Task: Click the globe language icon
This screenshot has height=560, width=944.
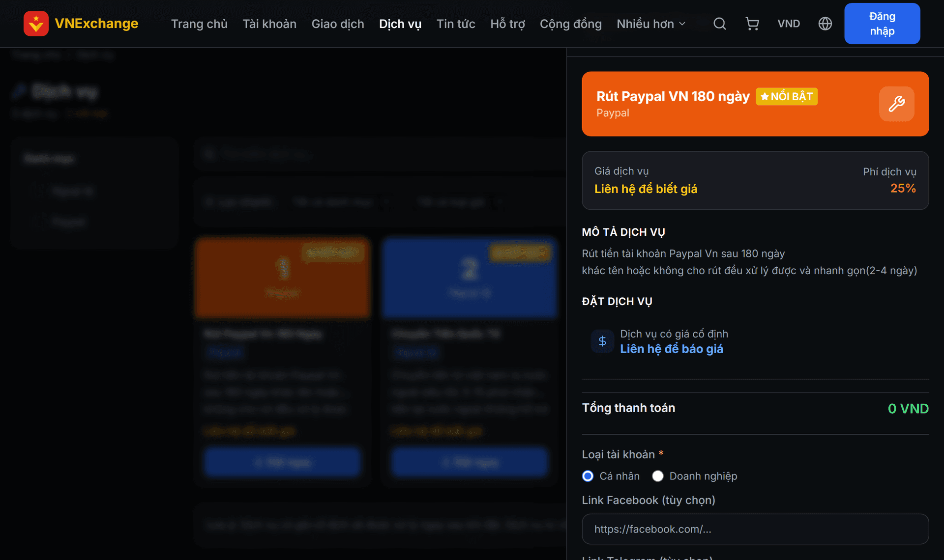Action: pos(825,24)
